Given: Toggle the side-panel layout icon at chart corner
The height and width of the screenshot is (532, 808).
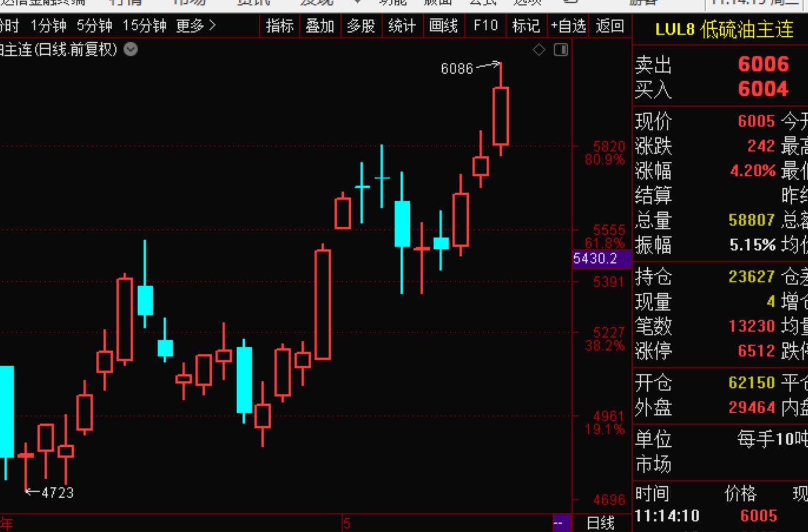Looking at the screenshot, I should pyautogui.click(x=561, y=49).
